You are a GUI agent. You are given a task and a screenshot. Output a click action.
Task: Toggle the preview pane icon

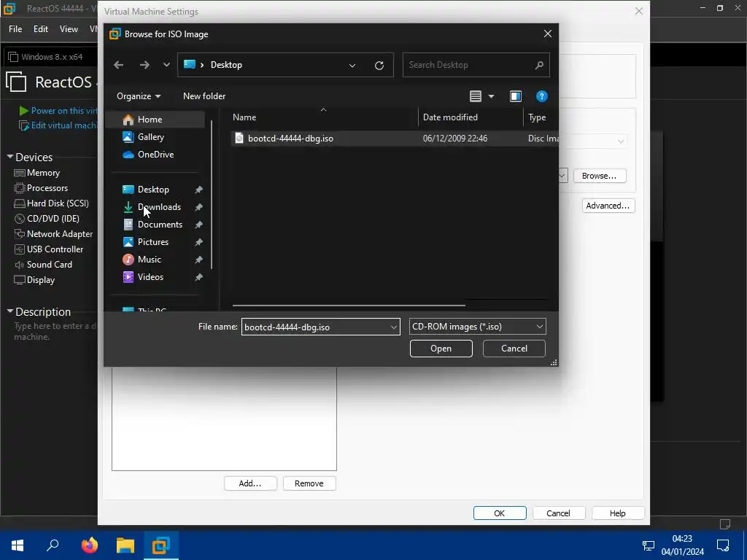(516, 96)
